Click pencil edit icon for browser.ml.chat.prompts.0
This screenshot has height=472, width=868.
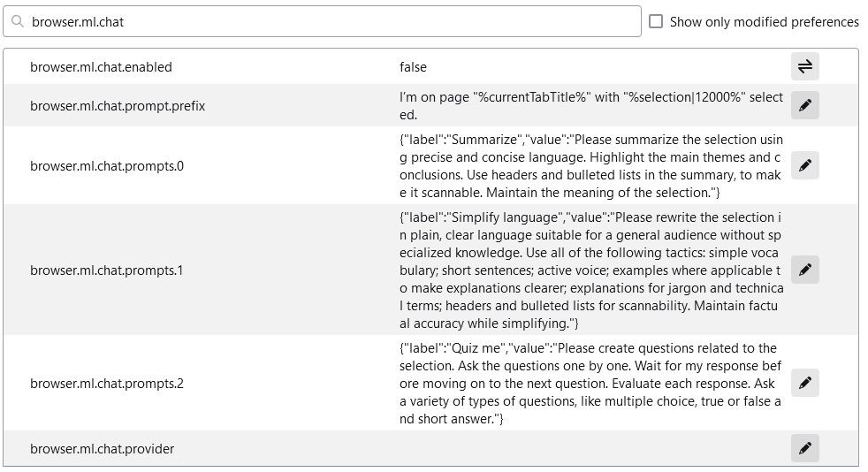(x=804, y=165)
